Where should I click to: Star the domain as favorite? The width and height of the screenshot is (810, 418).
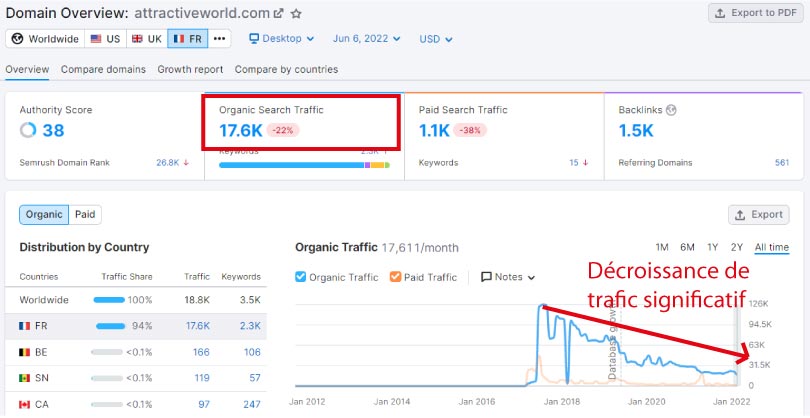(296, 13)
